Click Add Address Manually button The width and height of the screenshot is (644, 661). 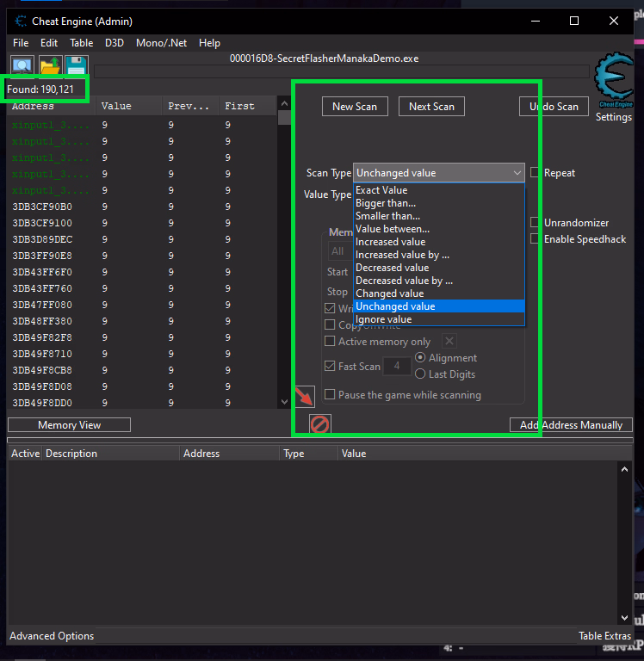click(x=571, y=425)
